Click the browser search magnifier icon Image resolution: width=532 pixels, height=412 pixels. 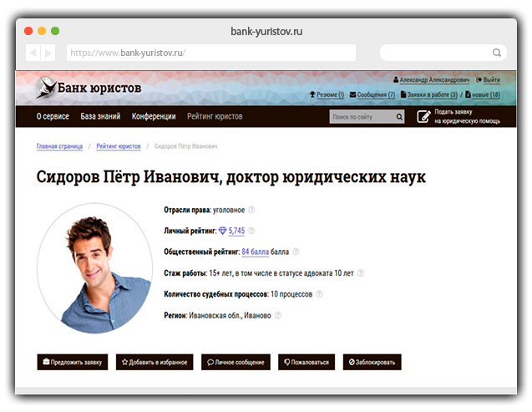(x=497, y=53)
